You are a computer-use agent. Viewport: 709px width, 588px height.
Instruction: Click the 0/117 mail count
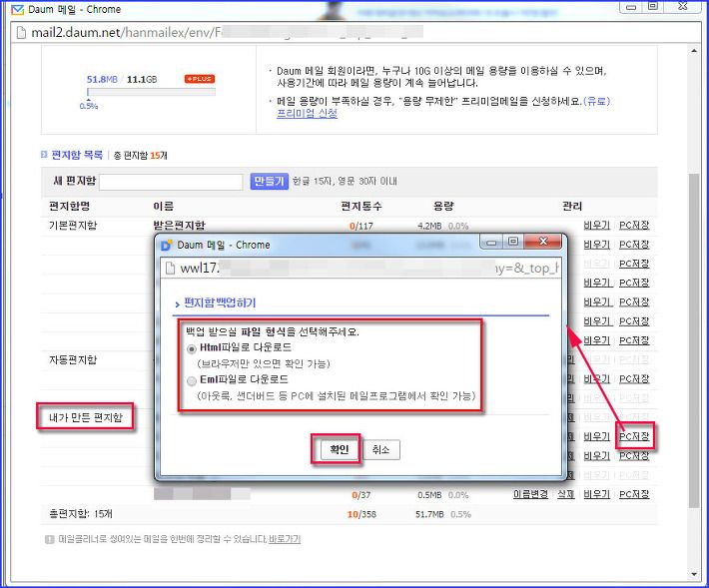coord(361,226)
